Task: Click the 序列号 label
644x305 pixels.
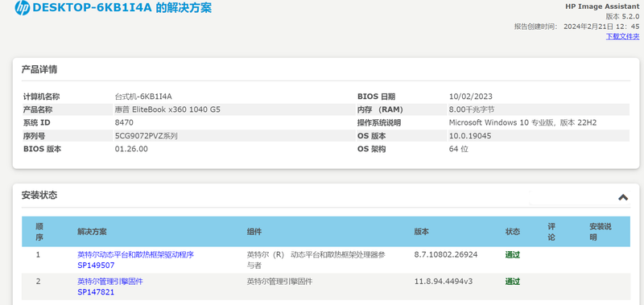Action: [34, 136]
